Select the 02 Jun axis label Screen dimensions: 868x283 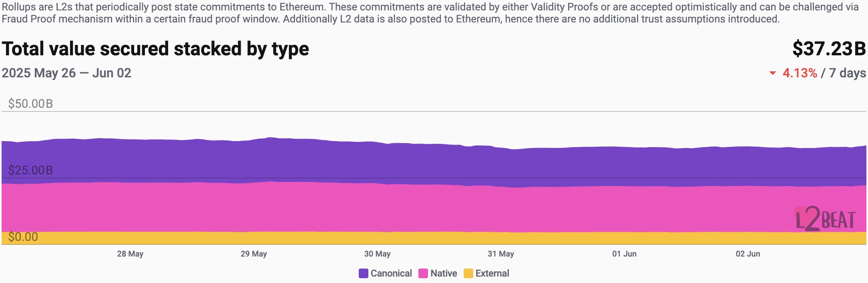(748, 254)
